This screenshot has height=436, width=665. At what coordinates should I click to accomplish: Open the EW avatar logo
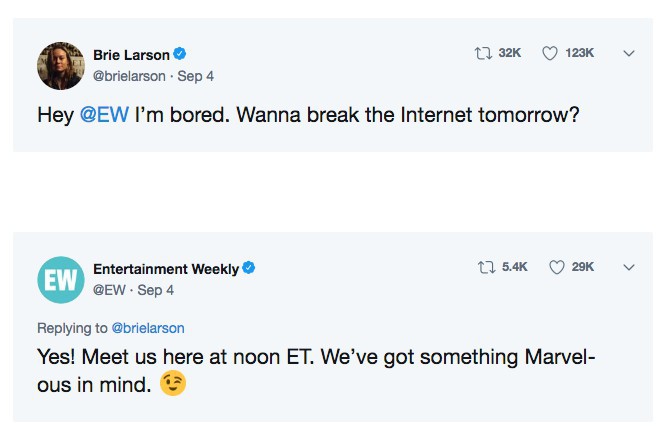(61, 280)
